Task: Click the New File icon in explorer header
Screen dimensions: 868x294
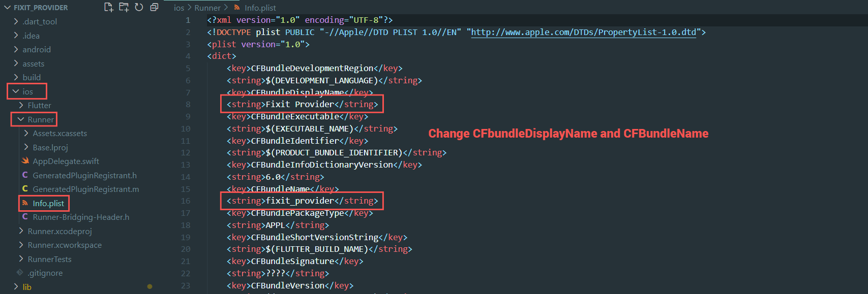Action: 108,7
